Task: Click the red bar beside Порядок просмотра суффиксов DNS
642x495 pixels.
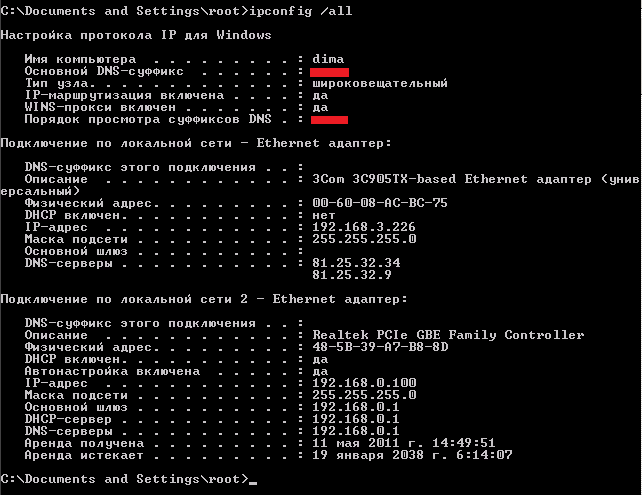Action: pyautogui.click(x=329, y=120)
